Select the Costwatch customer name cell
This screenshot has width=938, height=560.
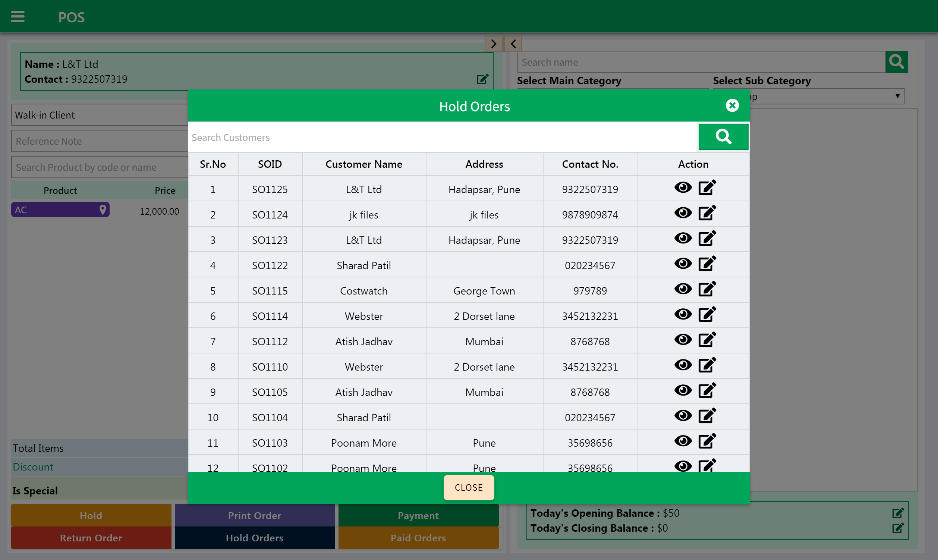[x=364, y=290]
